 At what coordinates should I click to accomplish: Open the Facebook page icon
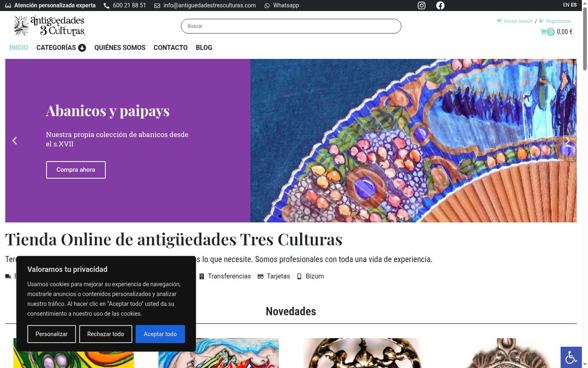(x=440, y=5)
